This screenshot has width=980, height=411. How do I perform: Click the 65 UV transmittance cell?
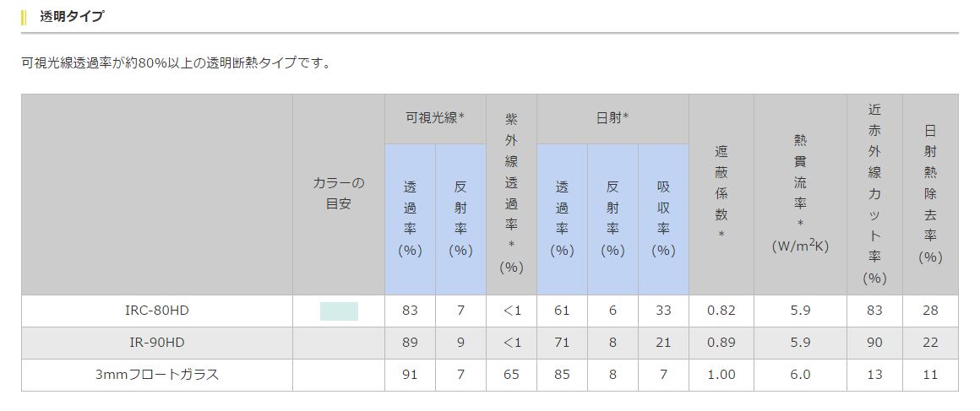point(511,374)
